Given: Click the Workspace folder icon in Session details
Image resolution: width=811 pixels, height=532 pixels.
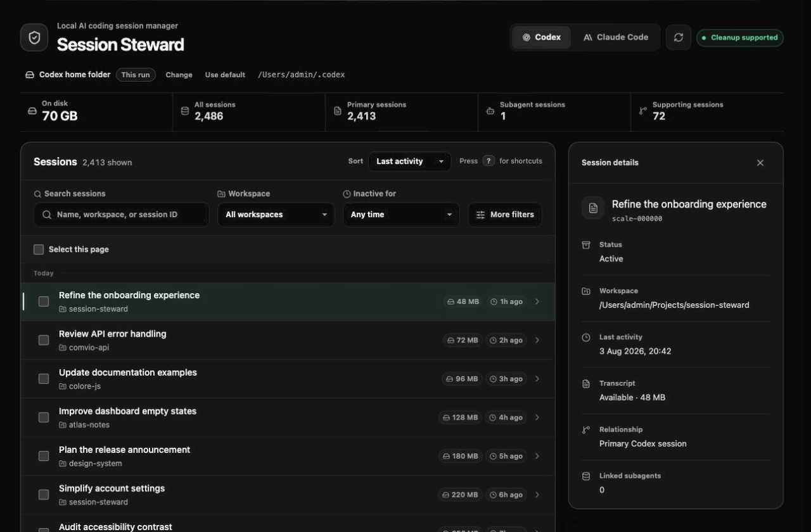Looking at the screenshot, I should [586, 291].
